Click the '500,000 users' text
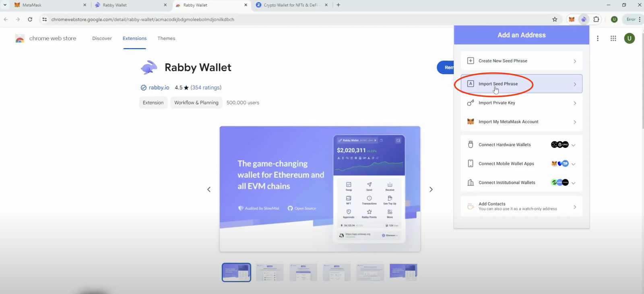Viewport: 644px width, 294px height. click(243, 103)
